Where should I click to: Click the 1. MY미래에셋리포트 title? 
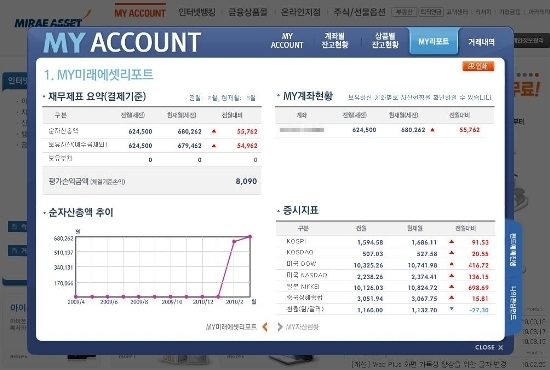pos(99,75)
